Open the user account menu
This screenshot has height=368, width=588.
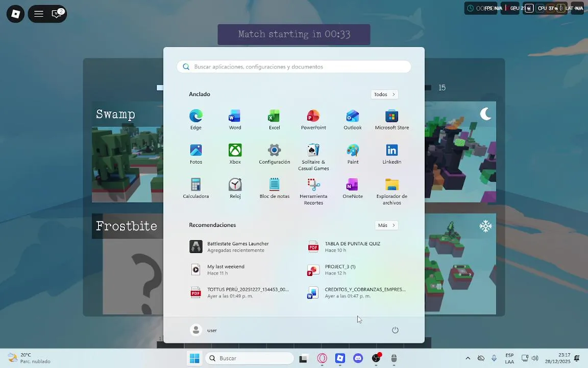tap(204, 330)
